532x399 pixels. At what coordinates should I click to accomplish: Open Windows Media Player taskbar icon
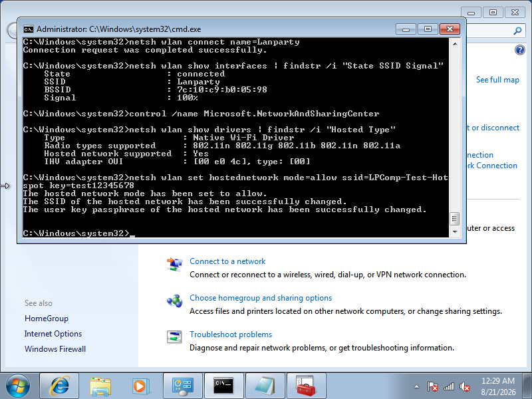tap(141, 386)
